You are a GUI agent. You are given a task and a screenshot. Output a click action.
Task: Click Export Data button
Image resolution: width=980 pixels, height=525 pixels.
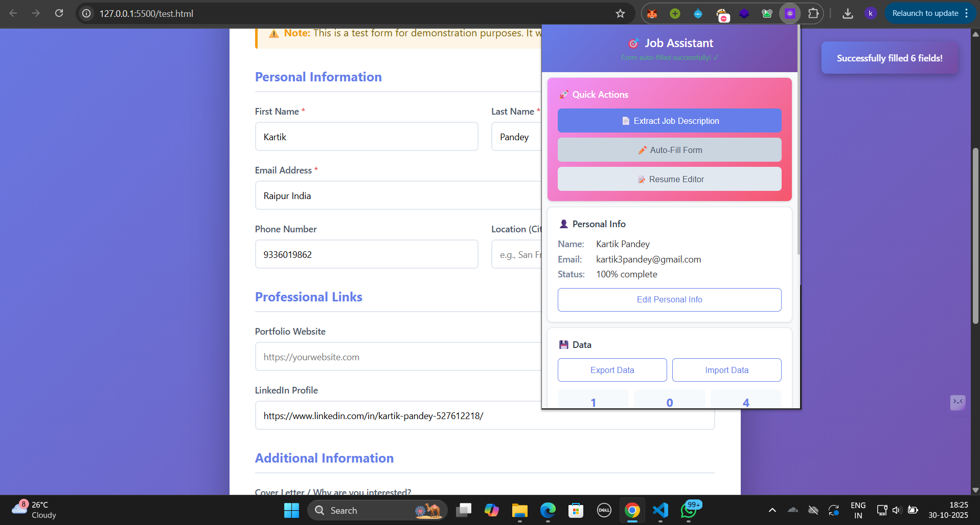pyautogui.click(x=612, y=370)
